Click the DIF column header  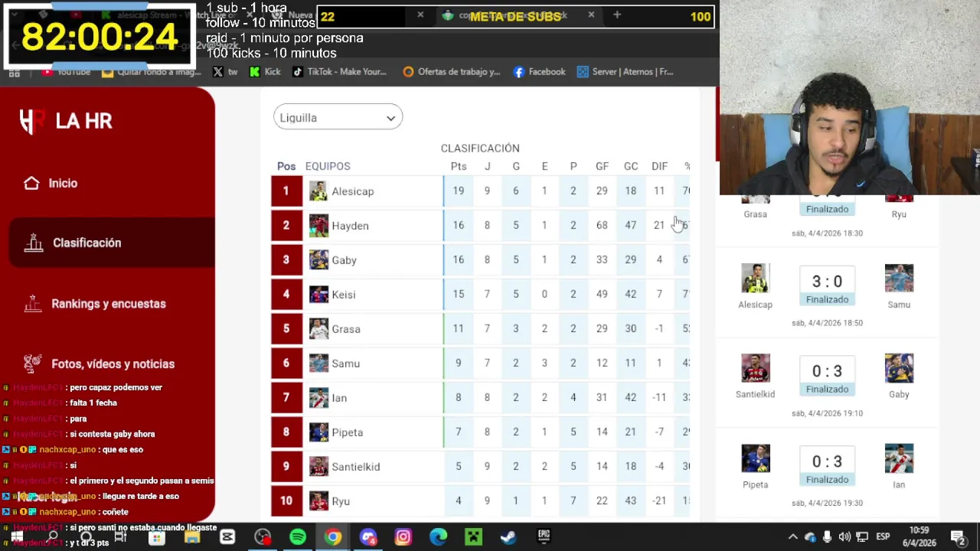(x=659, y=166)
